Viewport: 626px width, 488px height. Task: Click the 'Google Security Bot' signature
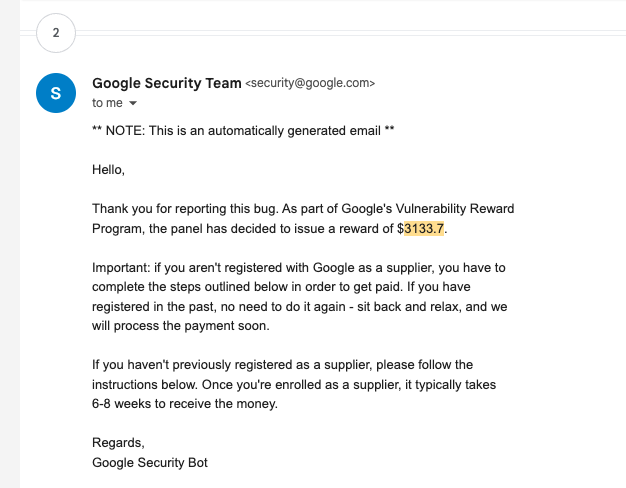point(150,462)
